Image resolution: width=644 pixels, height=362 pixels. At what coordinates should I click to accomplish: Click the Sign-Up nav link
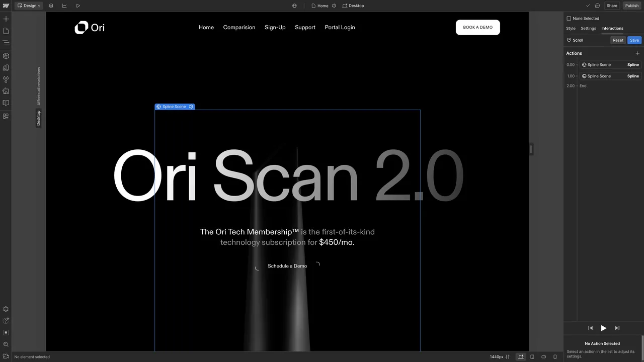[x=275, y=27]
